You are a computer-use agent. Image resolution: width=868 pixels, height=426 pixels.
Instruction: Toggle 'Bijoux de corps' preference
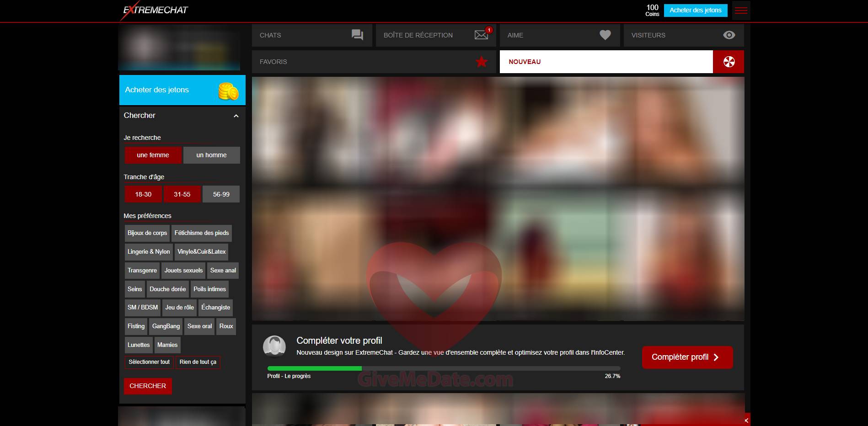pos(147,233)
